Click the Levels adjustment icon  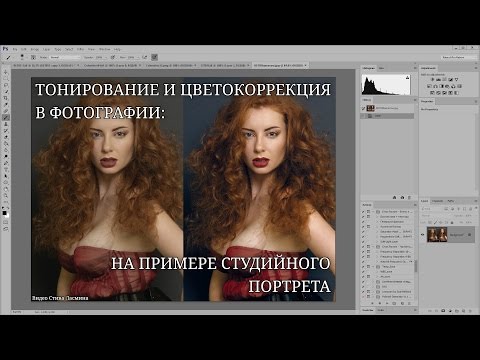coord(438,80)
